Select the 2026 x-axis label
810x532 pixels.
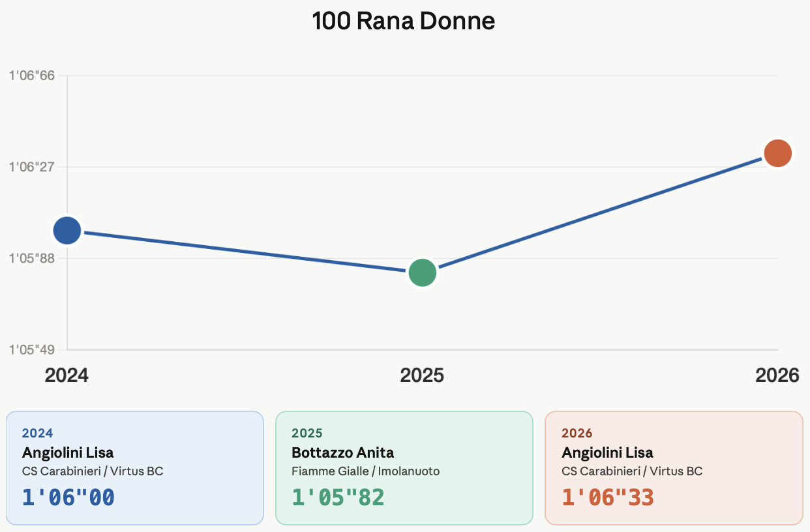(777, 376)
